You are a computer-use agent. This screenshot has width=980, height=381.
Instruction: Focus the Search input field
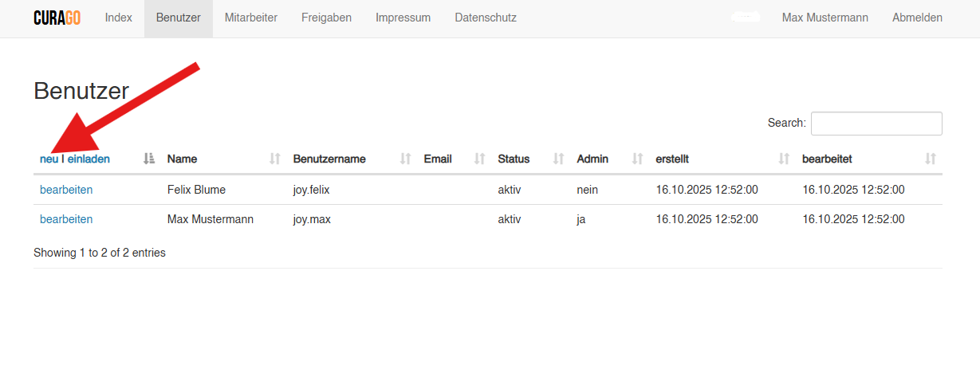pyautogui.click(x=876, y=124)
